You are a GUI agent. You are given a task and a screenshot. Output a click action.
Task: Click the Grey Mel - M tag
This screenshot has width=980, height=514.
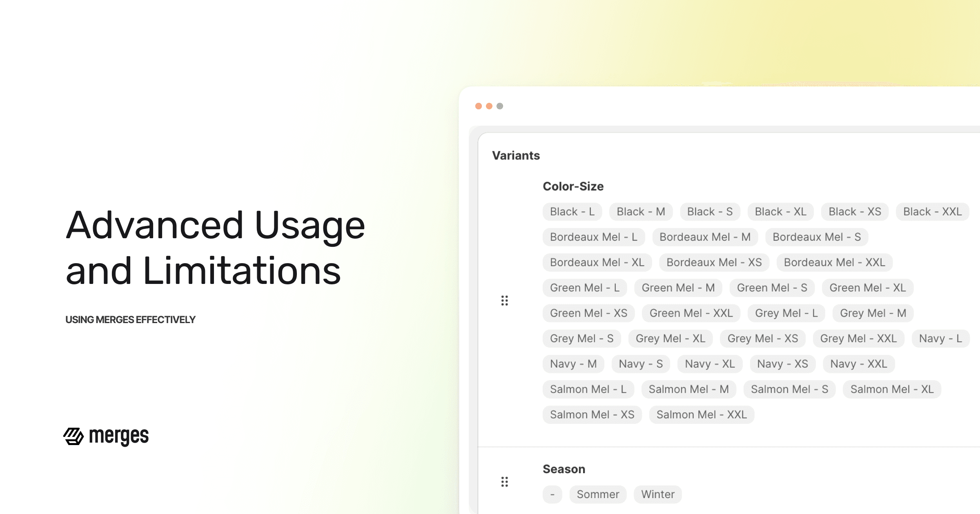(x=873, y=313)
